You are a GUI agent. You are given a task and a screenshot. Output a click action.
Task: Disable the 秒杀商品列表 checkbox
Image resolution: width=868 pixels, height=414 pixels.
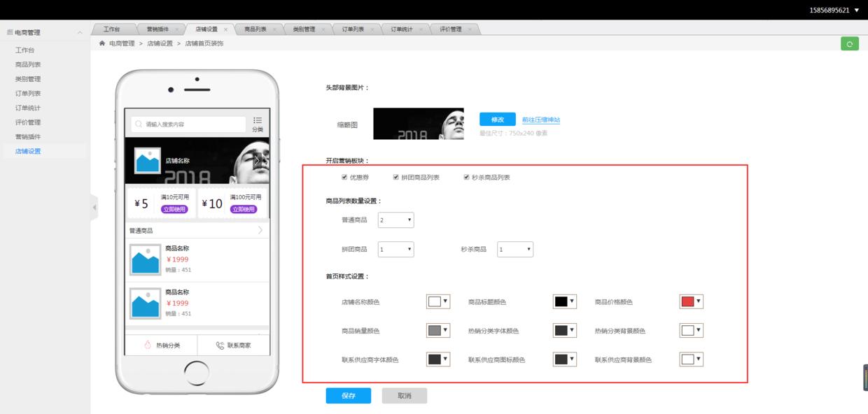tap(466, 178)
